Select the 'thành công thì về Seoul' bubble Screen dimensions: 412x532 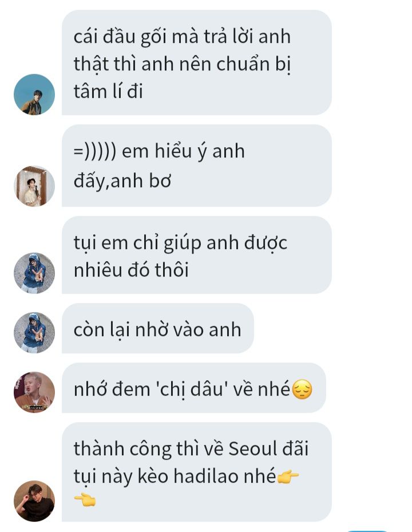point(197,472)
